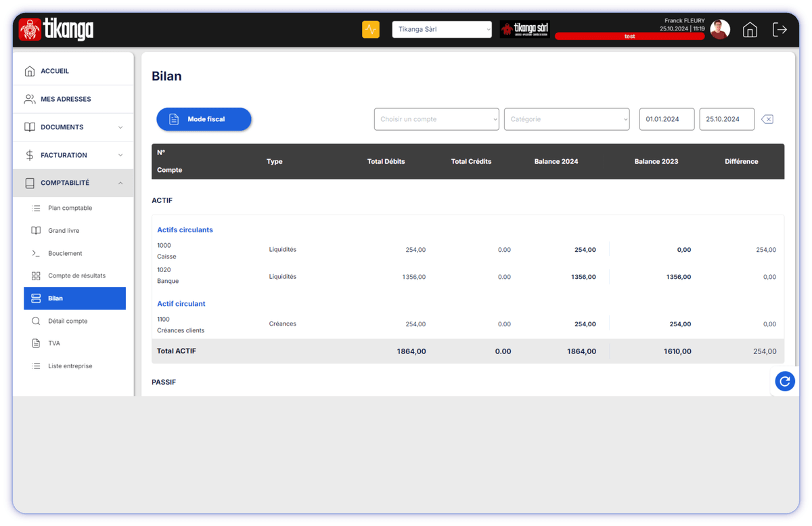The image size is (812, 526).
Task: Open the Choisir un compte dropdown
Action: click(436, 119)
